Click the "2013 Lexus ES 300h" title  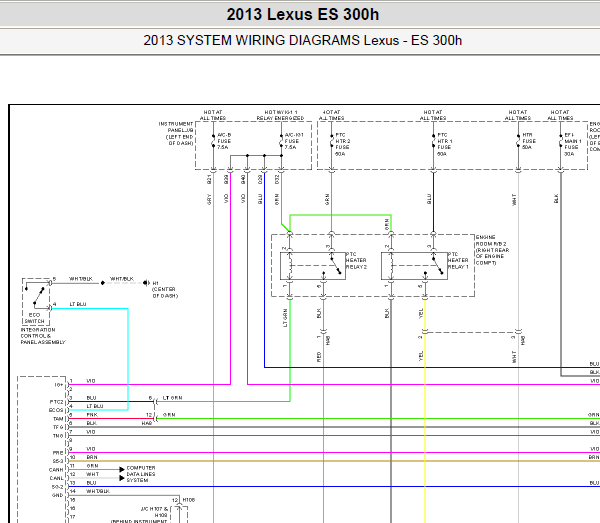303,15
